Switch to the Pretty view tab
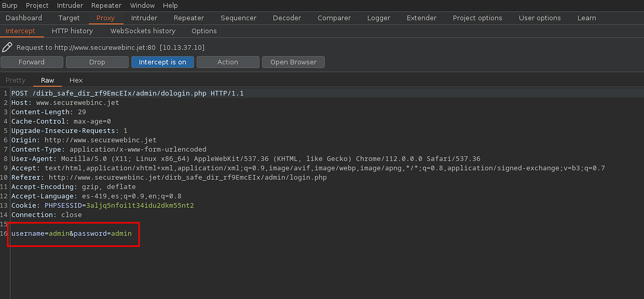Viewport: 644px width, 299px height. [16, 80]
